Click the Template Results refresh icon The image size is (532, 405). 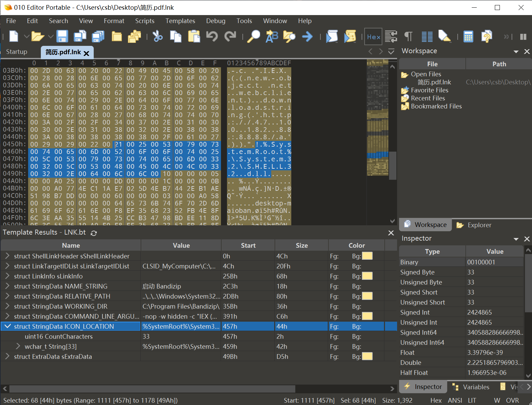94,233
